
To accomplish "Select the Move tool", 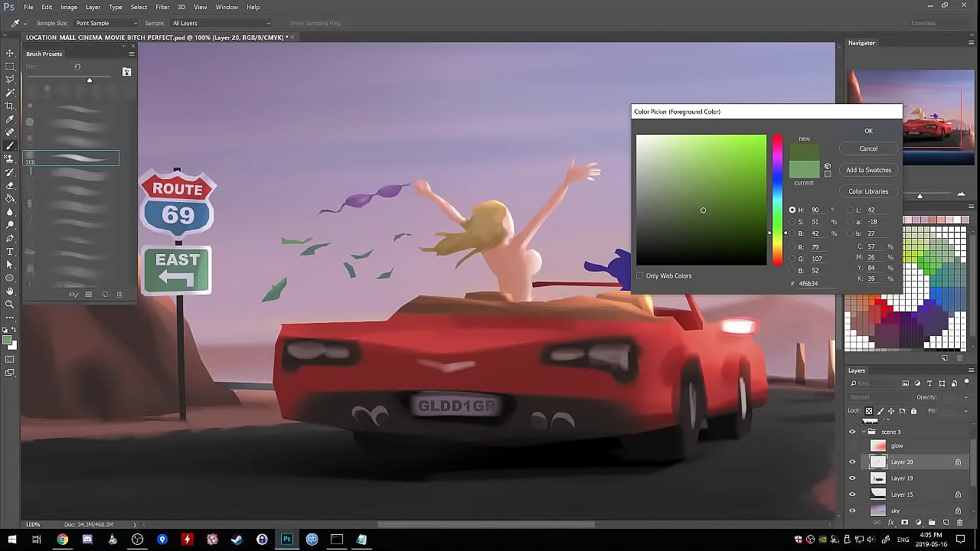I will [x=10, y=53].
